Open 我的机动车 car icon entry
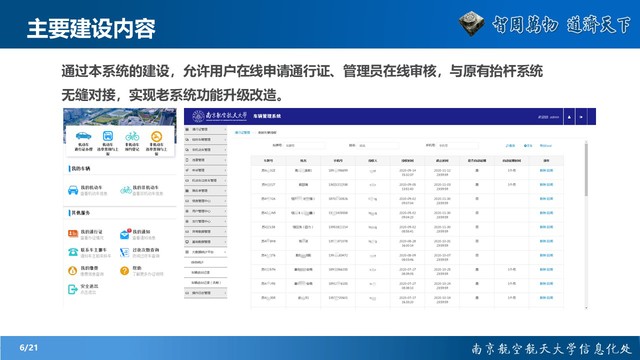This screenshot has width=640, height=360. pyautogui.click(x=73, y=190)
